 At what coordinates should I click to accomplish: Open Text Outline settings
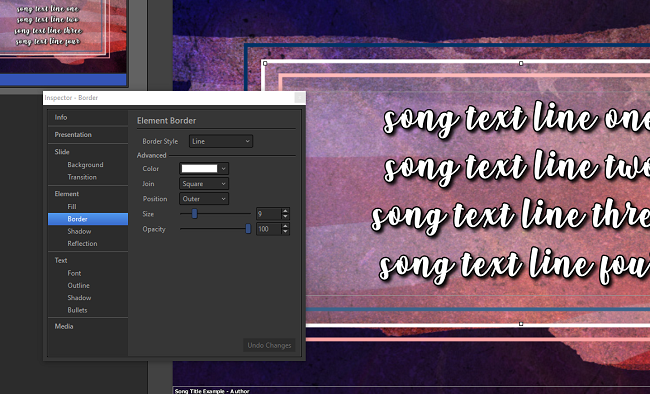78,286
